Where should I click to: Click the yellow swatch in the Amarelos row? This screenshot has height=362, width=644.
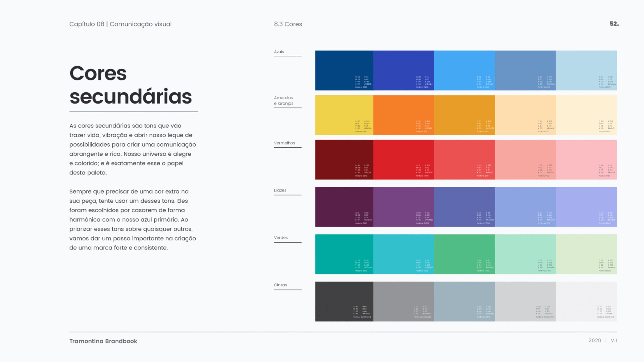tap(344, 115)
